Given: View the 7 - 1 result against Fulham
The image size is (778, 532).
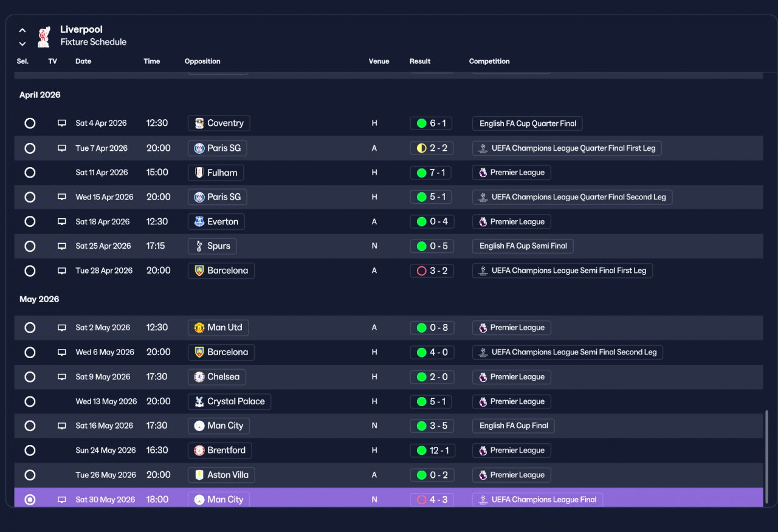Looking at the screenshot, I should point(432,173).
